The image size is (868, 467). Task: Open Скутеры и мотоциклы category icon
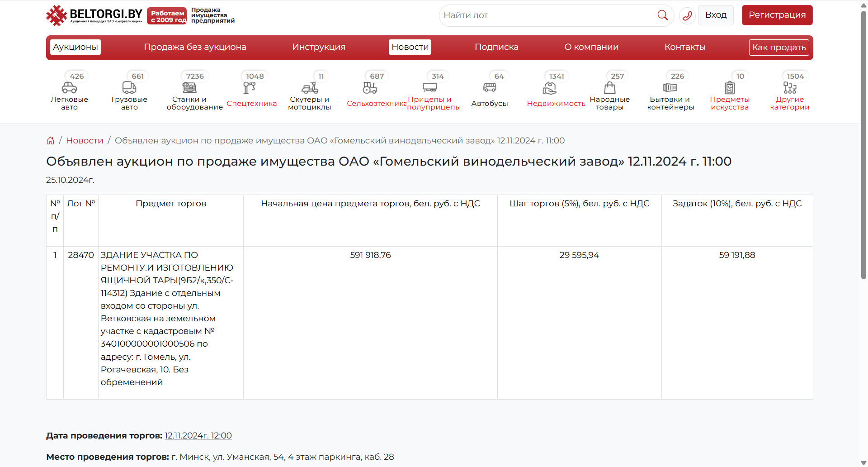[310, 87]
